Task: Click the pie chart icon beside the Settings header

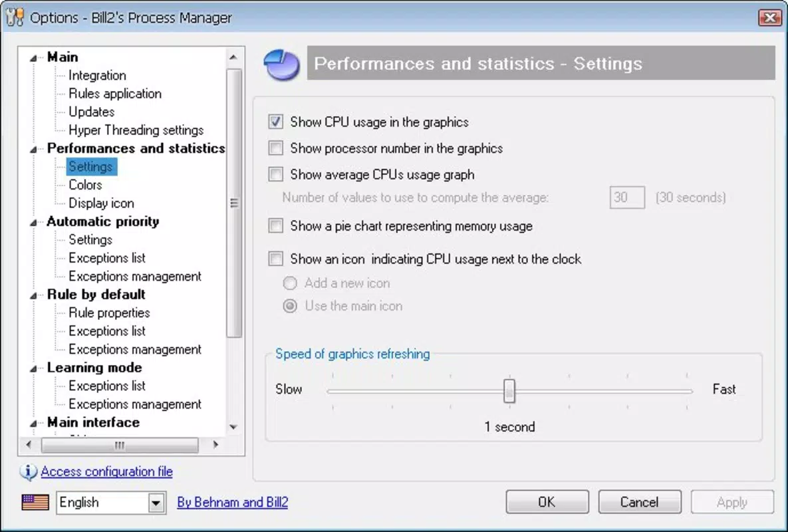Action: 281,65
